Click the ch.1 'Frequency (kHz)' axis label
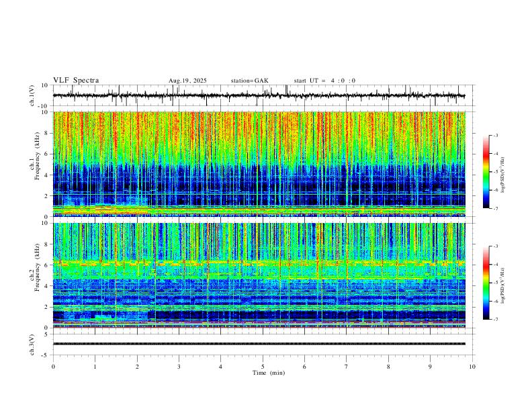This screenshot has height=411, width=532. click(x=38, y=154)
